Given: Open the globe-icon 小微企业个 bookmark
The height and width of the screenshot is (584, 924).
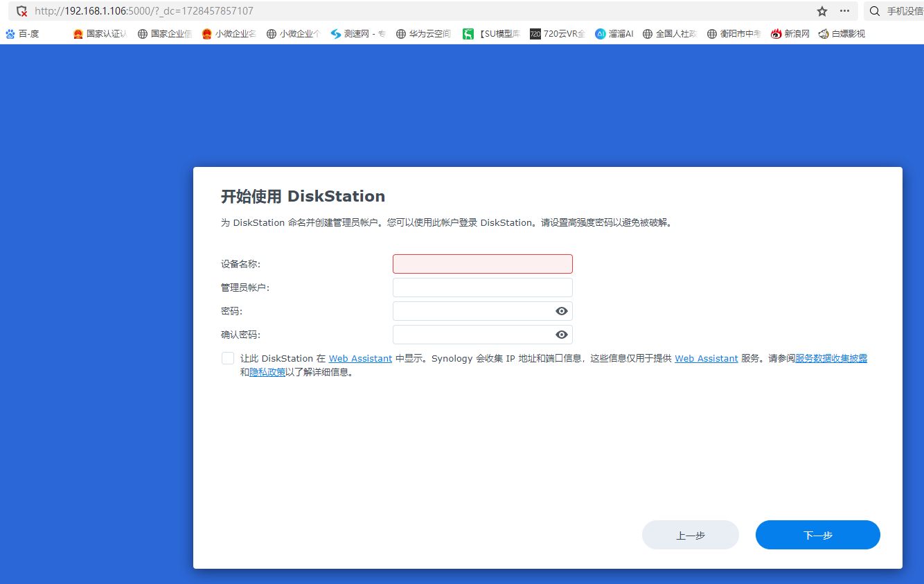Looking at the screenshot, I should pyautogui.click(x=293, y=33).
